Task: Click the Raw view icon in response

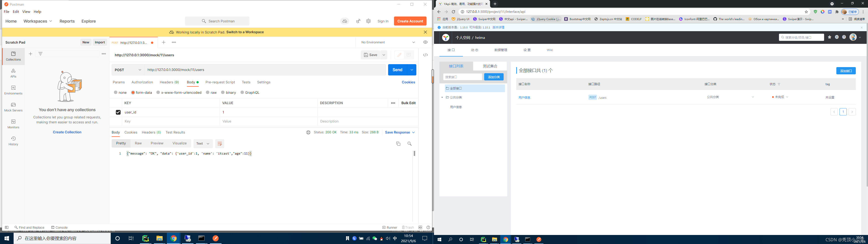Action: pyautogui.click(x=138, y=143)
